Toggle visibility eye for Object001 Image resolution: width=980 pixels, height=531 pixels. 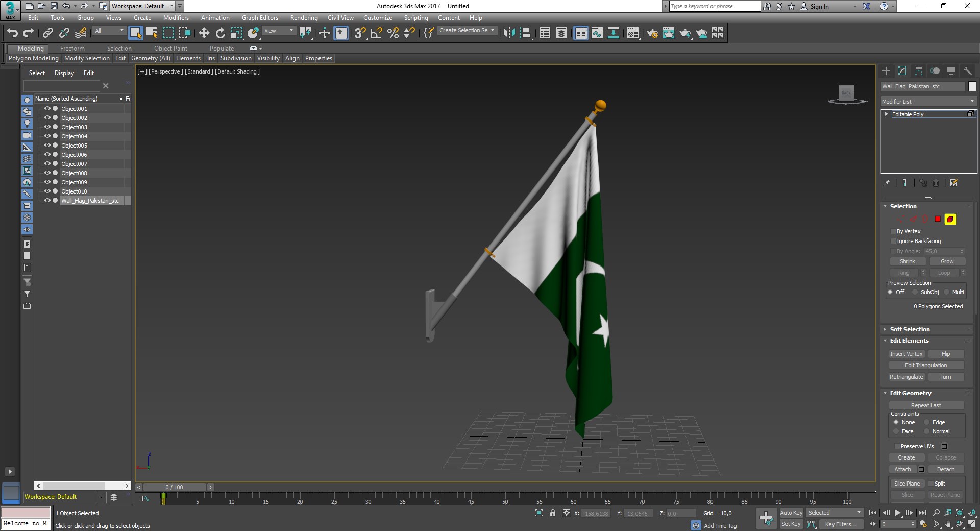47,109
